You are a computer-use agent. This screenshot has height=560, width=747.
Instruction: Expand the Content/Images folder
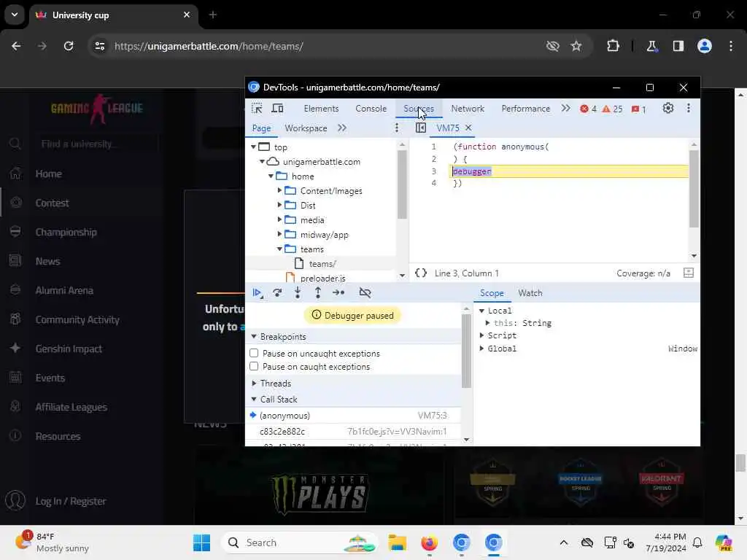279,190
